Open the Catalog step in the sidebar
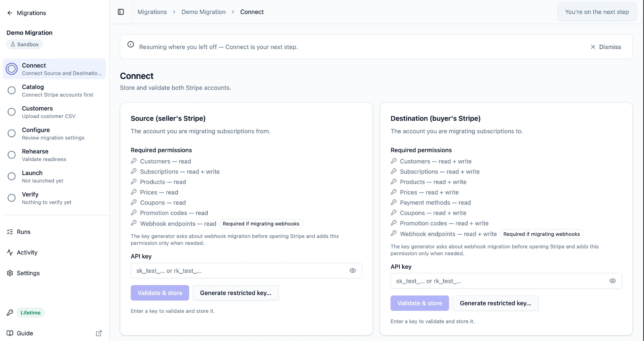Viewport: 644px width, 341px height. tap(54, 91)
